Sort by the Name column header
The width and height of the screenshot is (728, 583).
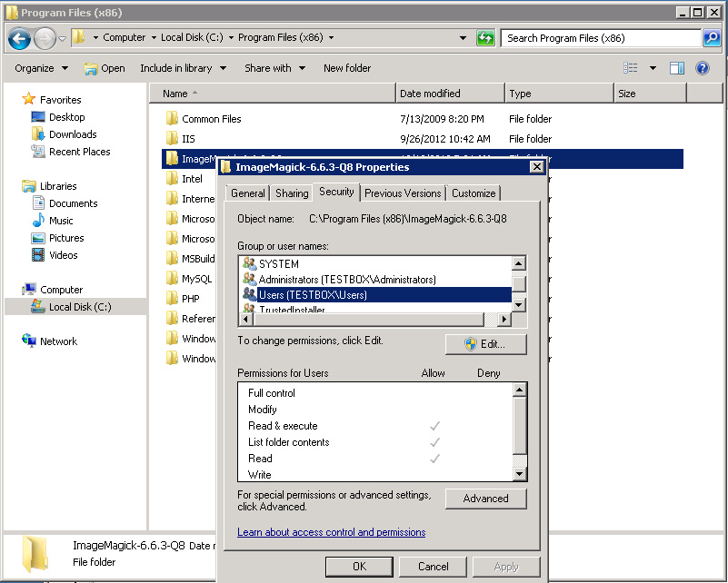click(x=273, y=94)
